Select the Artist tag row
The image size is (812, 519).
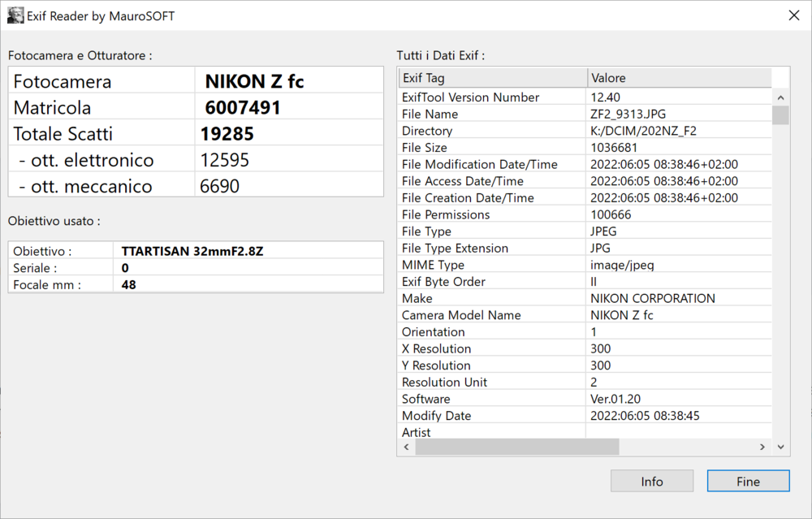[585, 431]
